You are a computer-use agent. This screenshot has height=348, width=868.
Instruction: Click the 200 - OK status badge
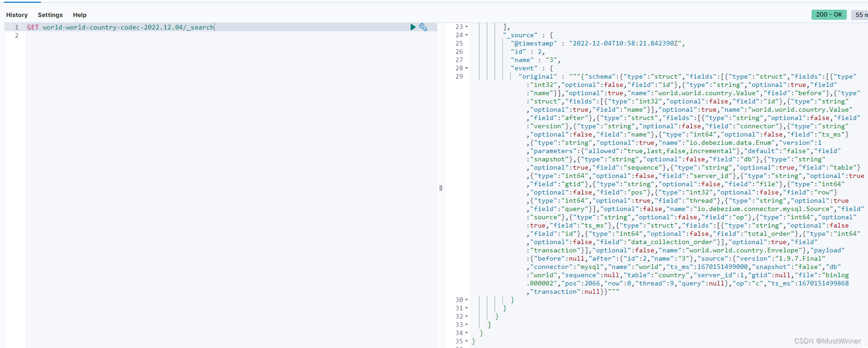[829, 15]
